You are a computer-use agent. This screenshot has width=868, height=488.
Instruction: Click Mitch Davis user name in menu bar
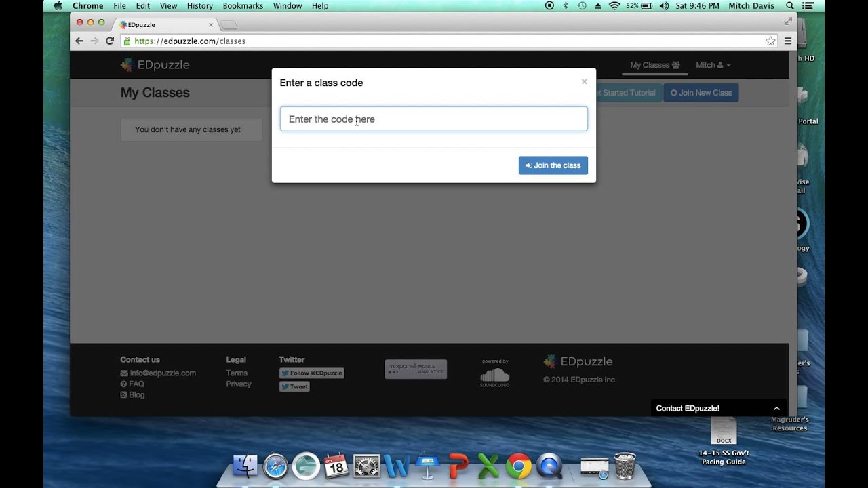751,5
